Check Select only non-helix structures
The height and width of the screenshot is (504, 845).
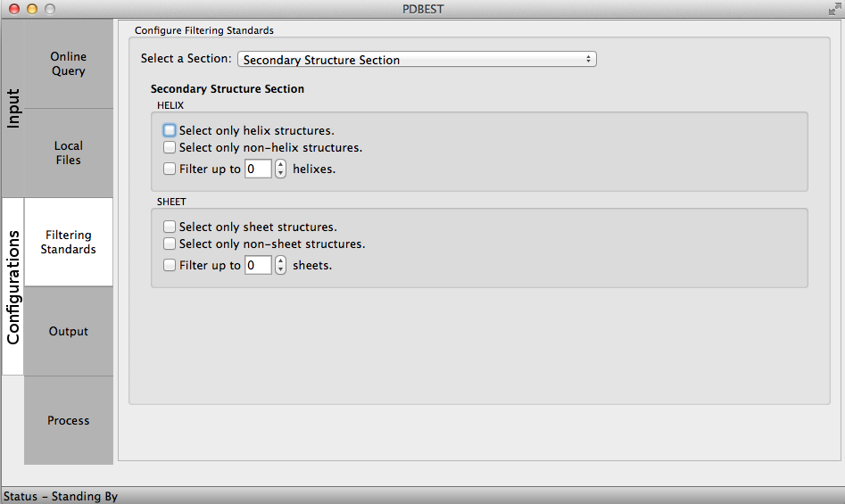[170, 148]
